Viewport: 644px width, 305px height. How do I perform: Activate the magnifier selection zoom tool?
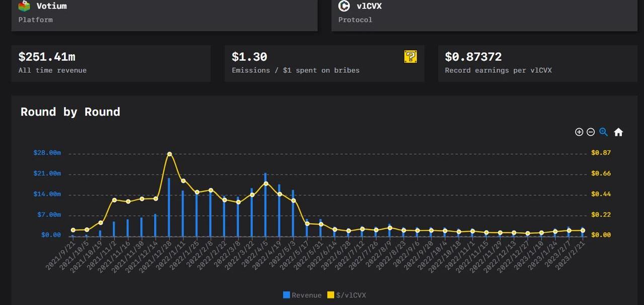click(x=603, y=132)
